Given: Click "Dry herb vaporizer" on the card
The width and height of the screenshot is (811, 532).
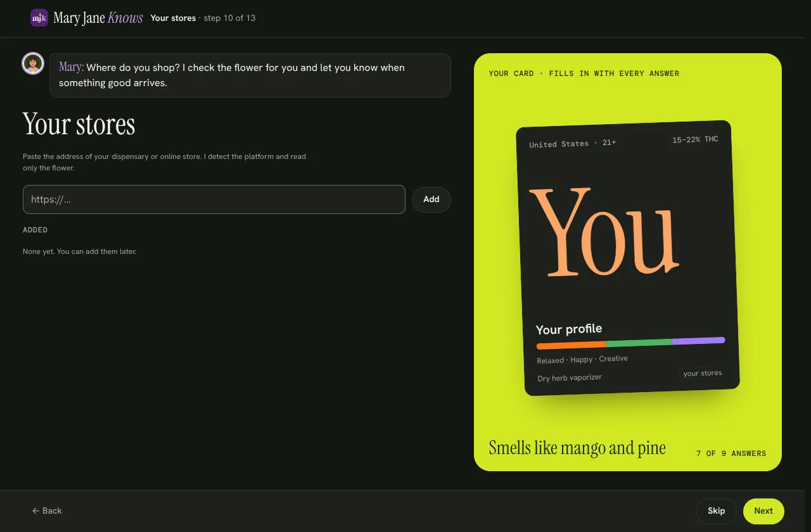Looking at the screenshot, I should click(570, 377).
